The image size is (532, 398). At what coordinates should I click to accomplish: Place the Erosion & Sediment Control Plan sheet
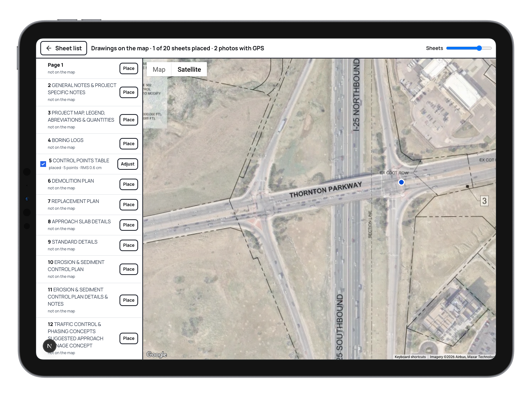click(129, 269)
